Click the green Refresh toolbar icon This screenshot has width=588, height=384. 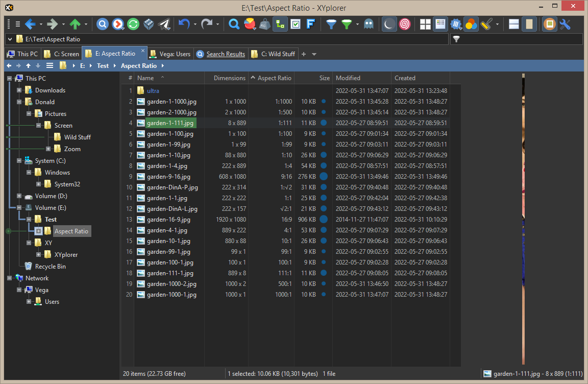tap(133, 24)
